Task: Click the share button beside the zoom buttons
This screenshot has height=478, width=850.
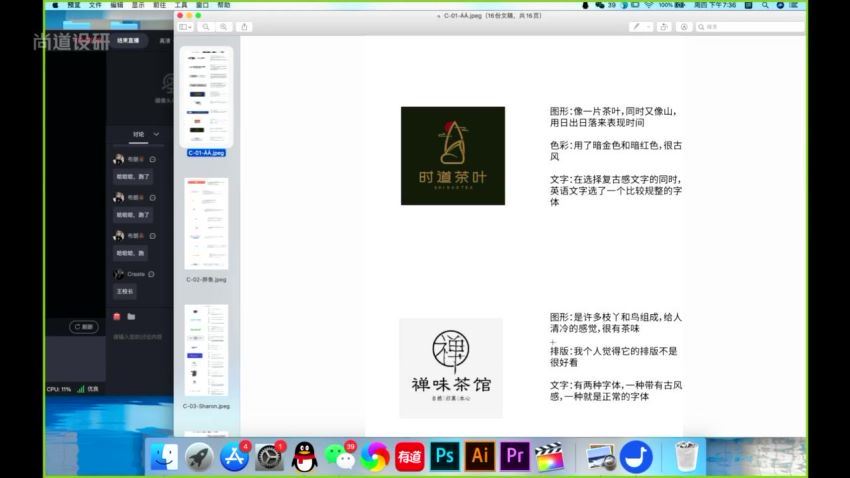Action: click(244, 27)
